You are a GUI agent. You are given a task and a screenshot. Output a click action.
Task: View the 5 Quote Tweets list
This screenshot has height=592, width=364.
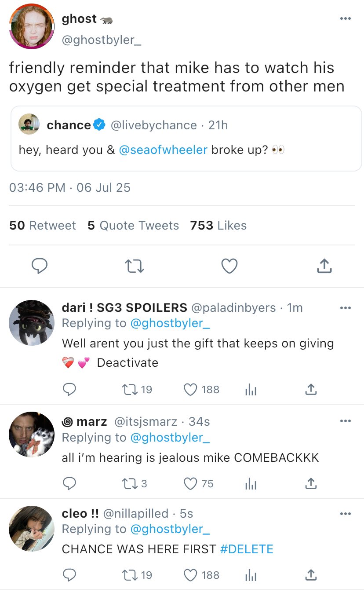pyautogui.click(x=133, y=226)
